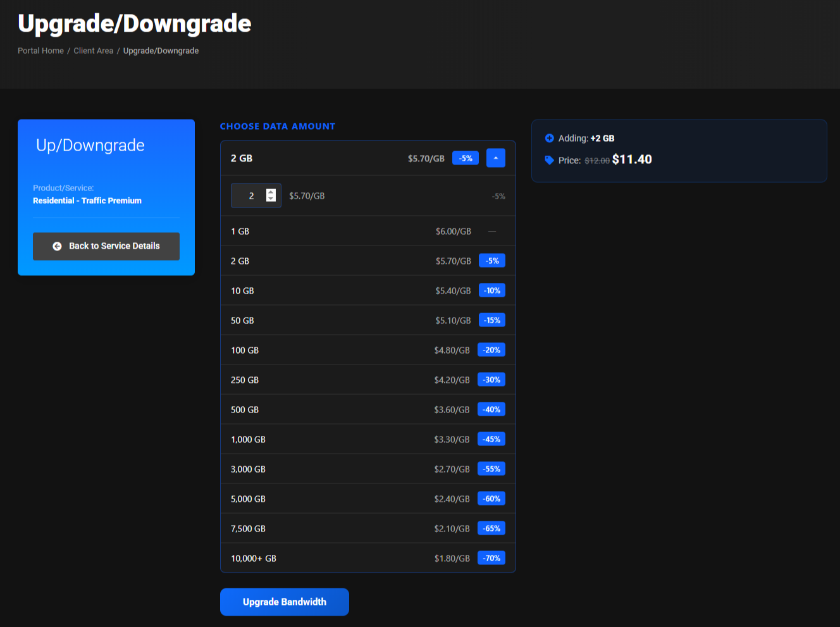Click Back to Service Details button
Image resolution: width=840 pixels, height=627 pixels.
coord(106,246)
